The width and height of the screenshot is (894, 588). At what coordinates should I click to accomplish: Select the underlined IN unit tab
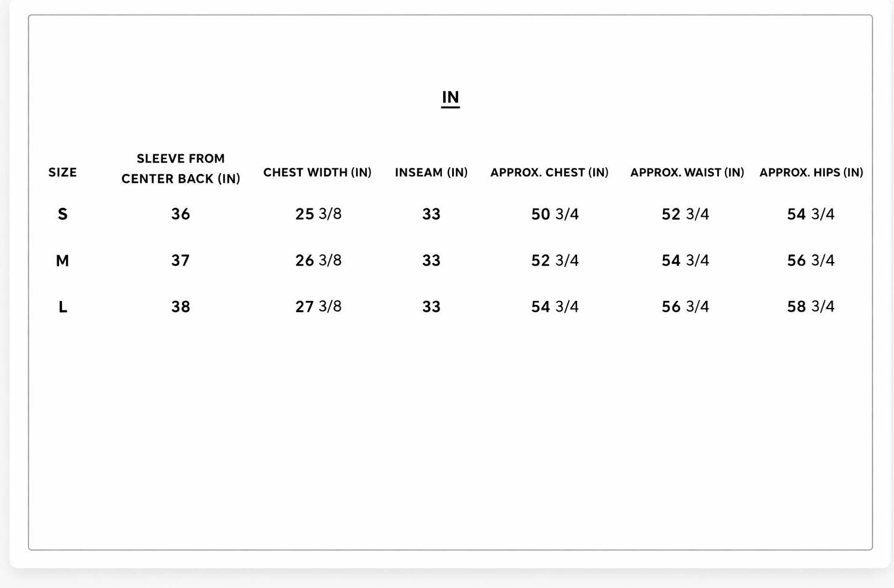(x=450, y=98)
